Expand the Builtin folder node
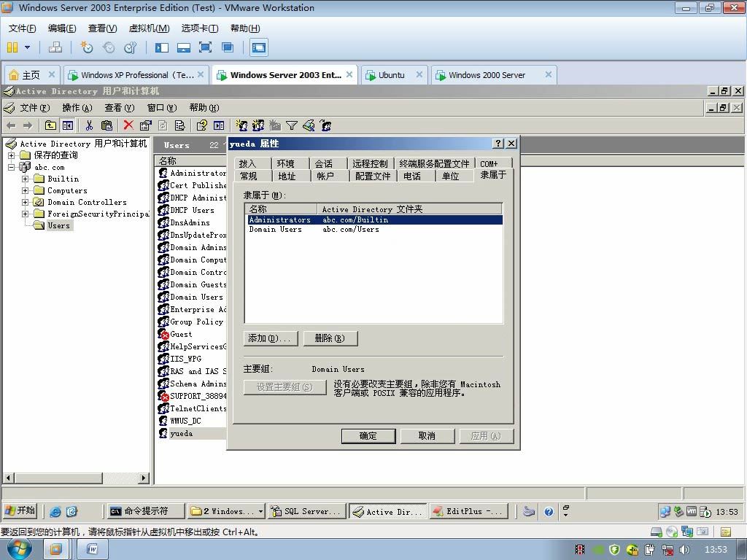747x560 pixels. 25,179
